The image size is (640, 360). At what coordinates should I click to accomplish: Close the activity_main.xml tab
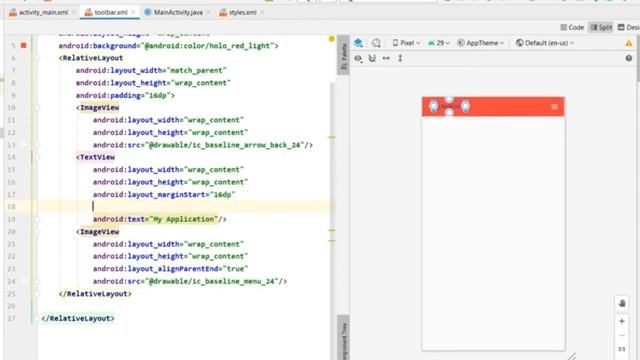(x=74, y=12)
